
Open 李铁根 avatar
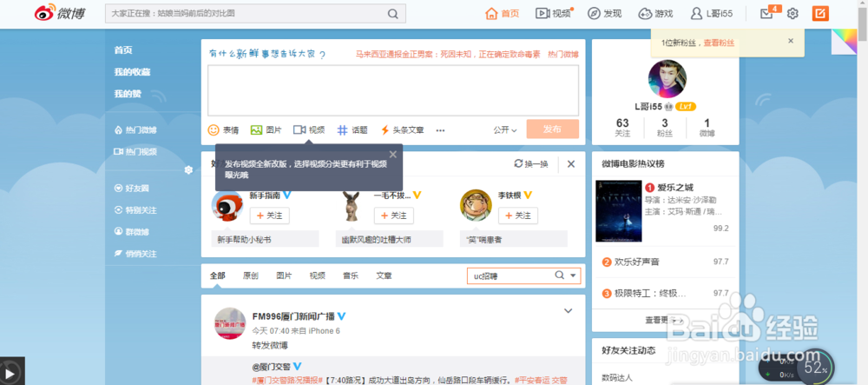click(x=476, y=206)
